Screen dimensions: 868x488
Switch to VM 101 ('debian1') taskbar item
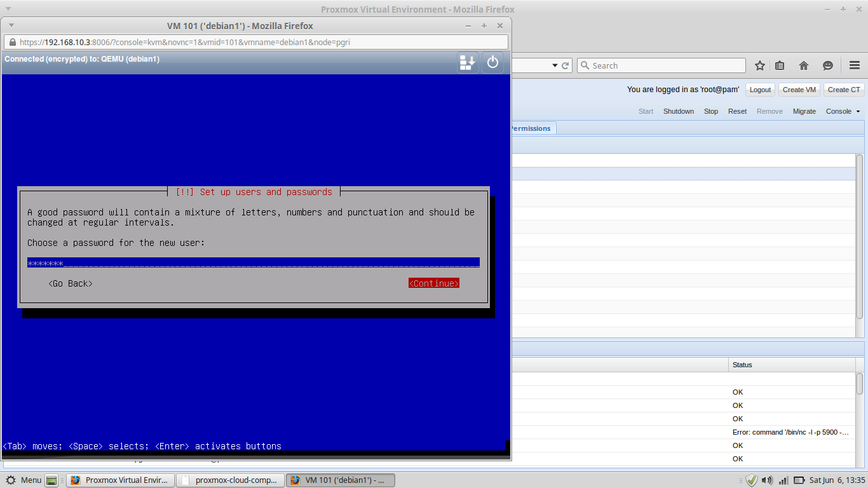pyautogui.click(x=340, y=480)
